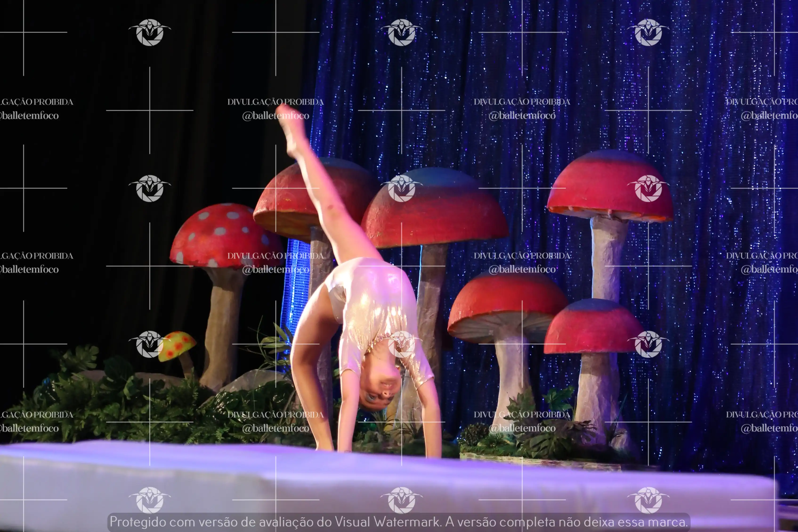Viewport: 798px width, 532px height.
Task: Click the Visual Watermark trial notice at the bottom
Action: (x=399, y=522)
